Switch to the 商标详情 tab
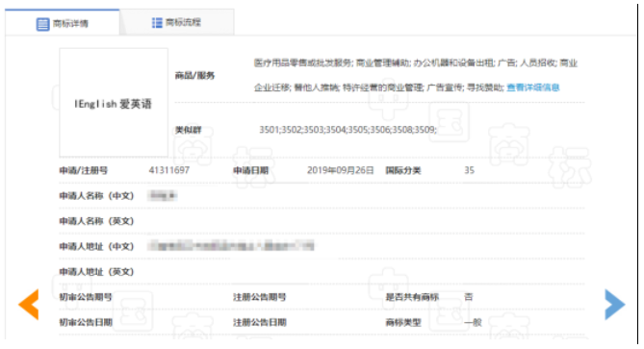This screenshot has height=349, width=644. 63,23
